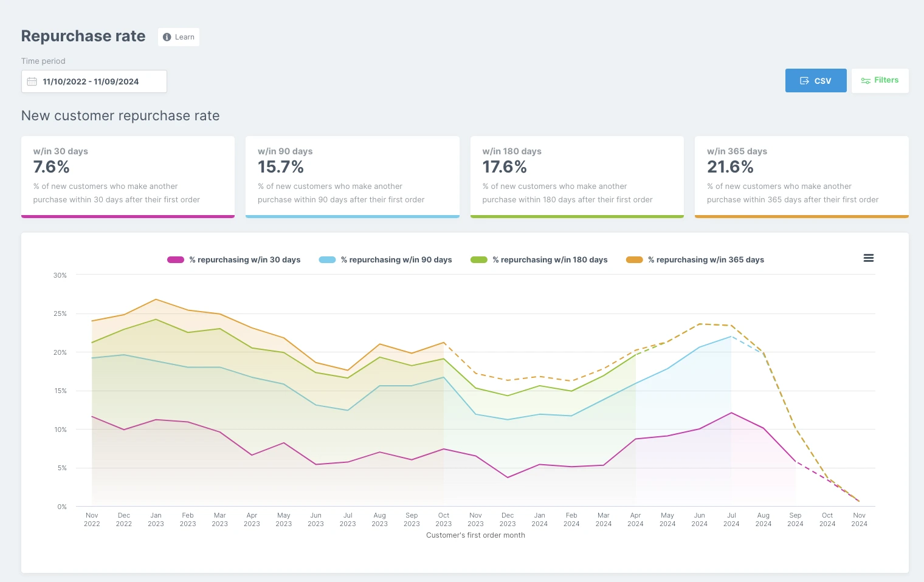924x582 pixels.
Task: Toggle the 90 days series in legend
Action: click(x=385, y=259)
